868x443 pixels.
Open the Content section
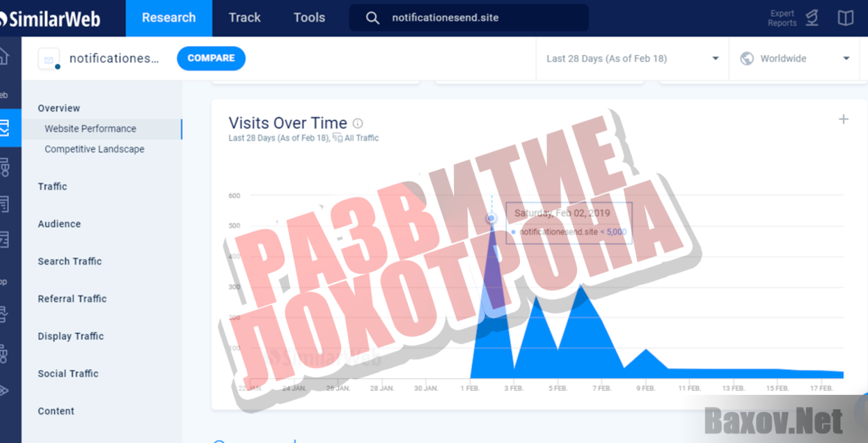pyautogui.click(x=56, y=412)
